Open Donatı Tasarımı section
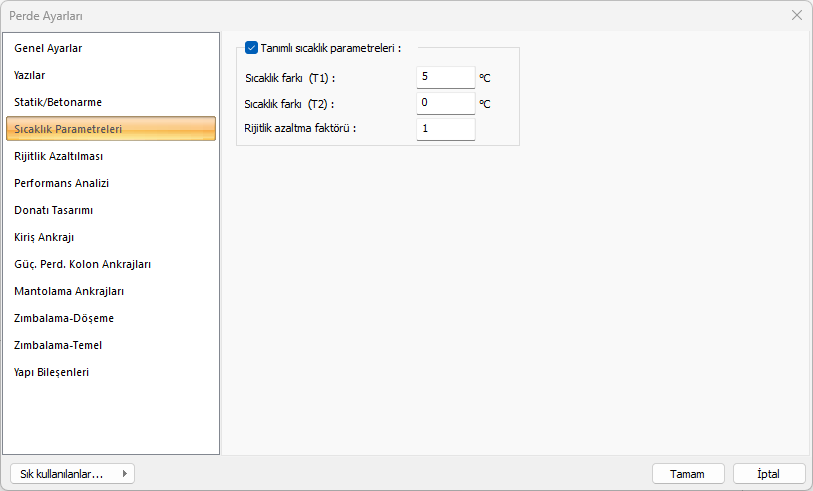The height and width of the screenshot is (491, 813). (x=54, y=210)
